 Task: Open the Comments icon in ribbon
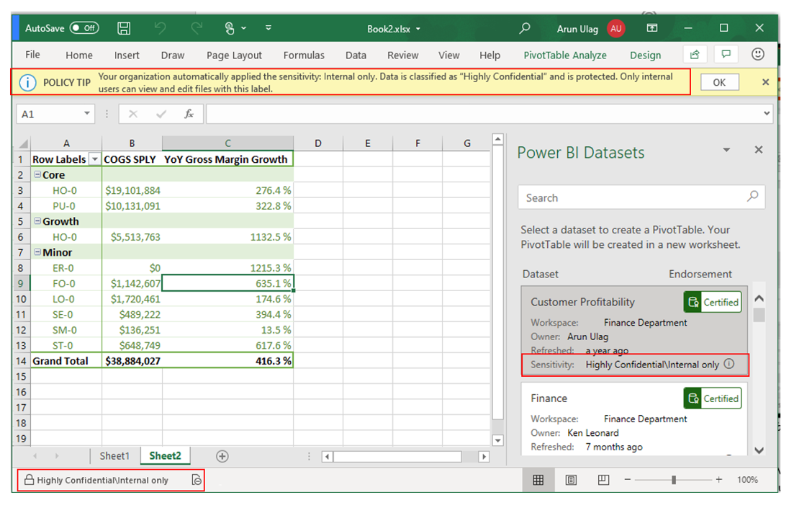[x=726, y=55]
